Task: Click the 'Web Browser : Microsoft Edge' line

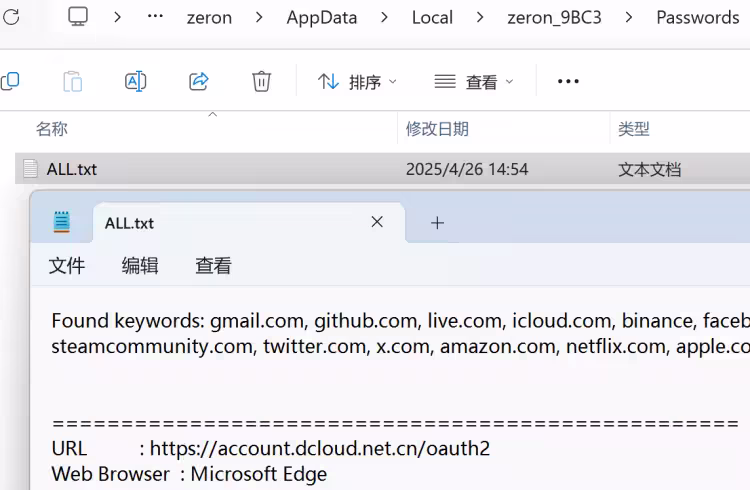Action: (189, 474)
